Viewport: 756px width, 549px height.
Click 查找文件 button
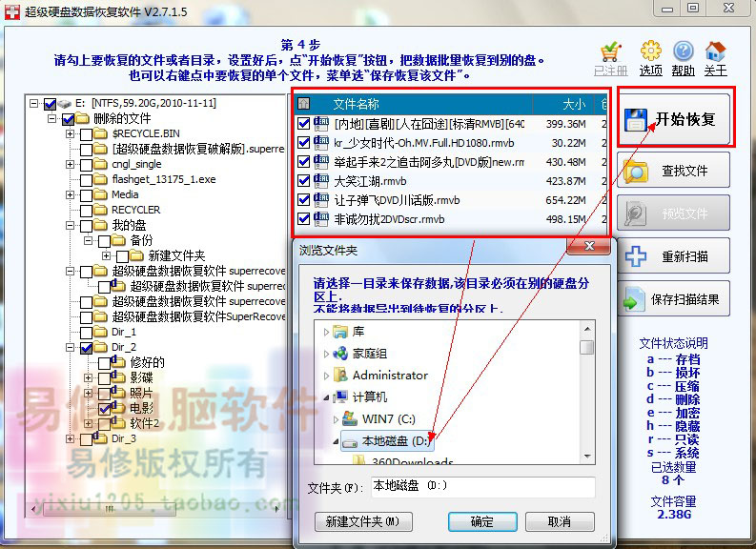coord(674,171)
